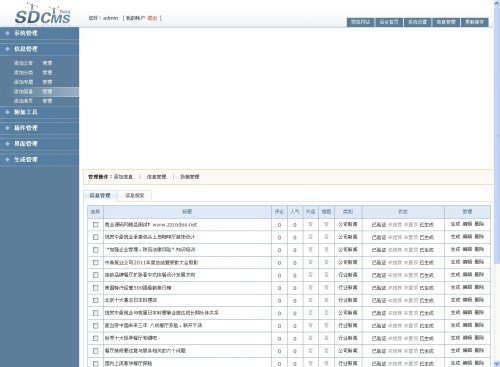Click the page scrollbar down arrow

(497, 364)
